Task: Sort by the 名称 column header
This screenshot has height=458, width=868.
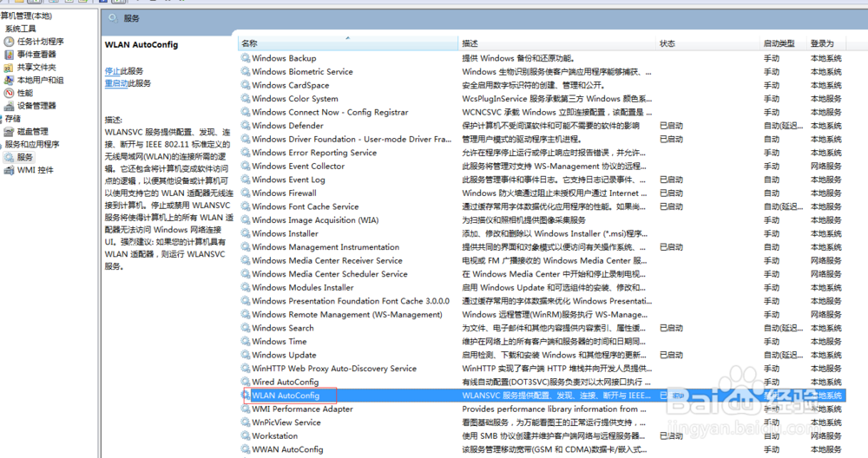Action: click(x=348, y=43)
